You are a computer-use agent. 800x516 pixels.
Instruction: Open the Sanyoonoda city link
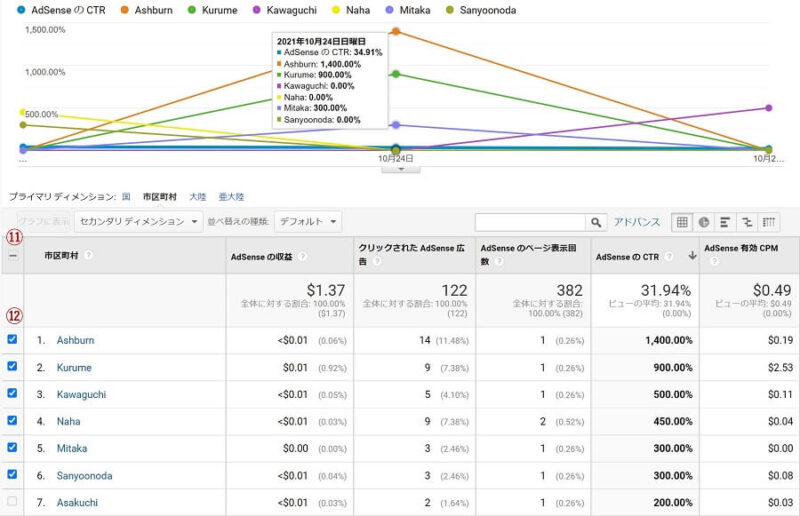(x=84, y=476)
